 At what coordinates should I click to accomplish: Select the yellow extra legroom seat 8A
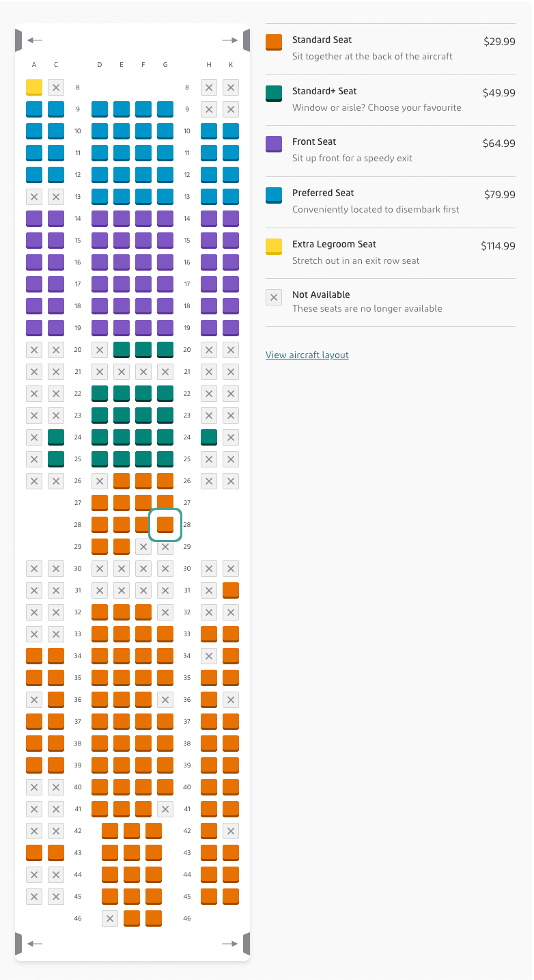tap(34, 87)
